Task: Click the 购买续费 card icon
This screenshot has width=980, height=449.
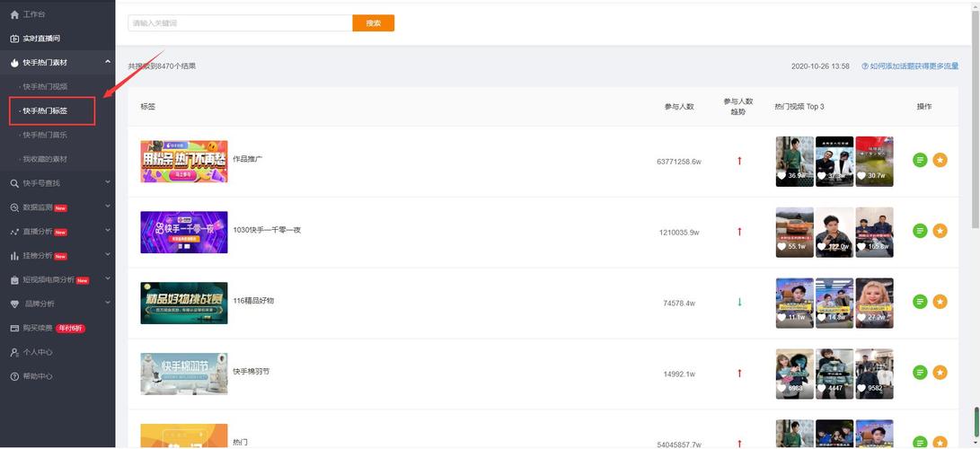Action: click(x=14, y=328)
